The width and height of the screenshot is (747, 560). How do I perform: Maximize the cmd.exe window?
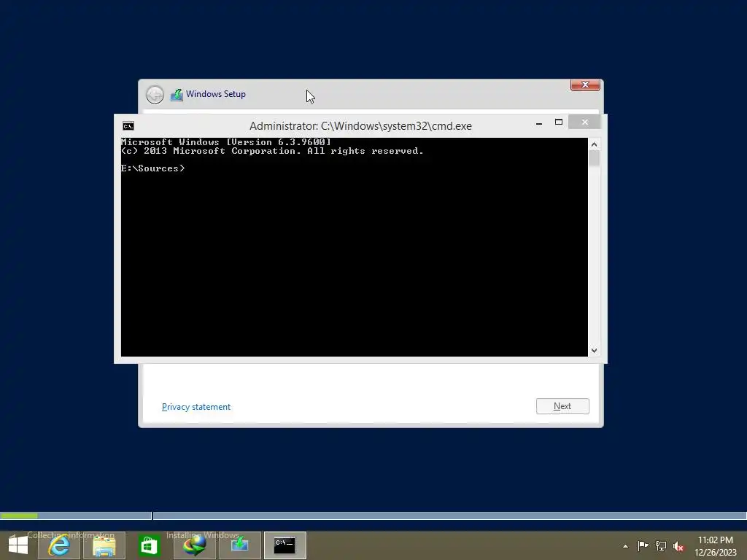(x=559, y=122)
